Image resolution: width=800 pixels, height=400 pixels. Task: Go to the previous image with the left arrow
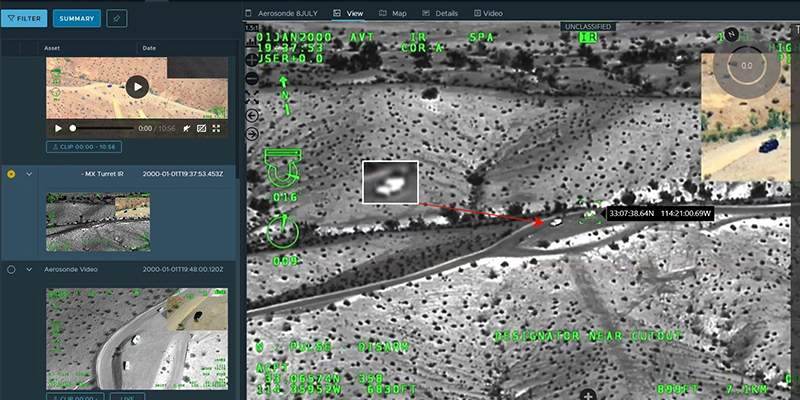tap(252, 115)
